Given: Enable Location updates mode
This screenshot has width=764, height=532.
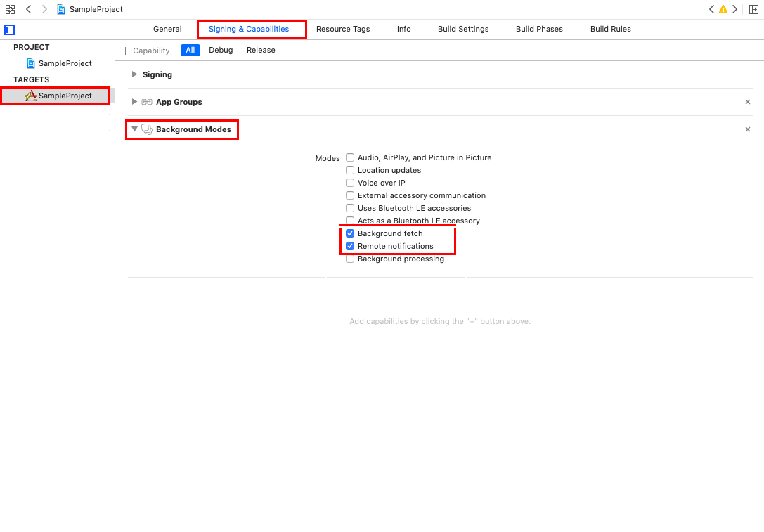Looking at the screenshot, I should pyautogui.click(x=350, y=170).
